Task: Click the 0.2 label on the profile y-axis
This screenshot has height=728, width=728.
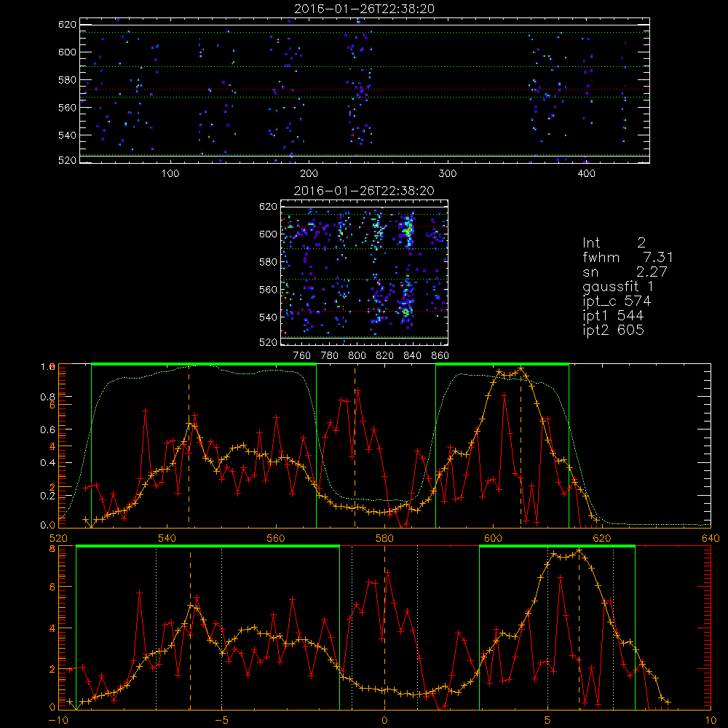Action: [x=47, y=496]
